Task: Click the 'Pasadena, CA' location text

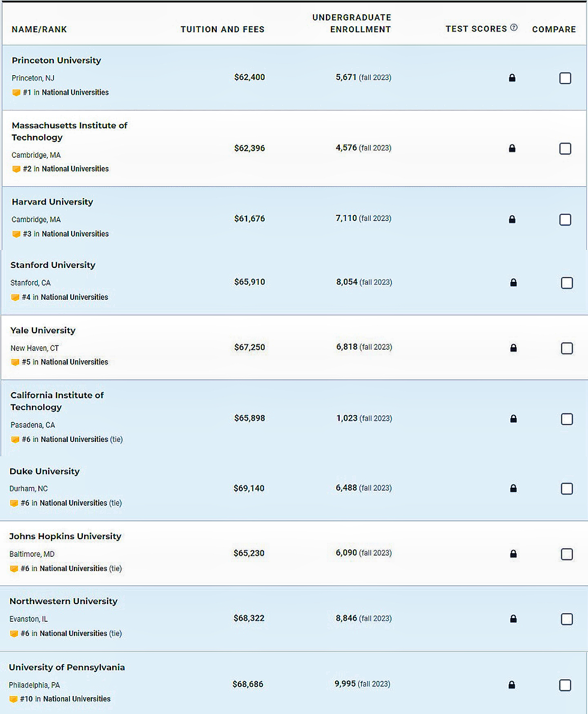Action: point(33,425)
